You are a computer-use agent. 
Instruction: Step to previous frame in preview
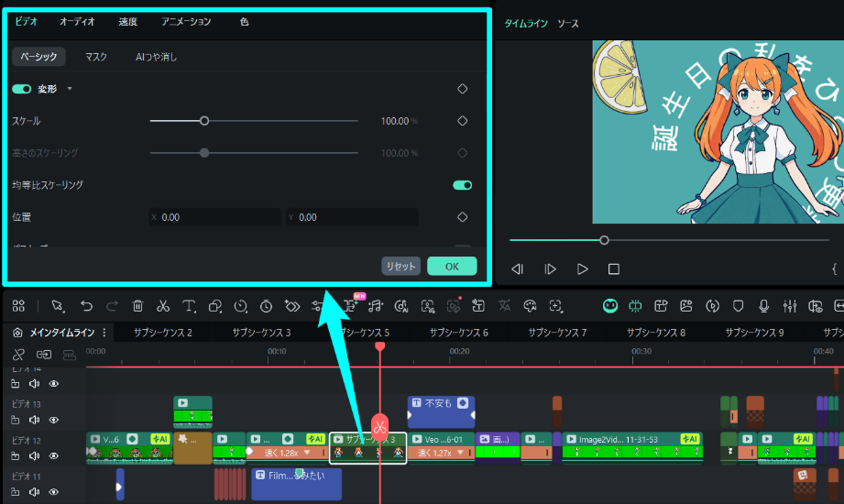pyautogui.click(x=517, y=269)
